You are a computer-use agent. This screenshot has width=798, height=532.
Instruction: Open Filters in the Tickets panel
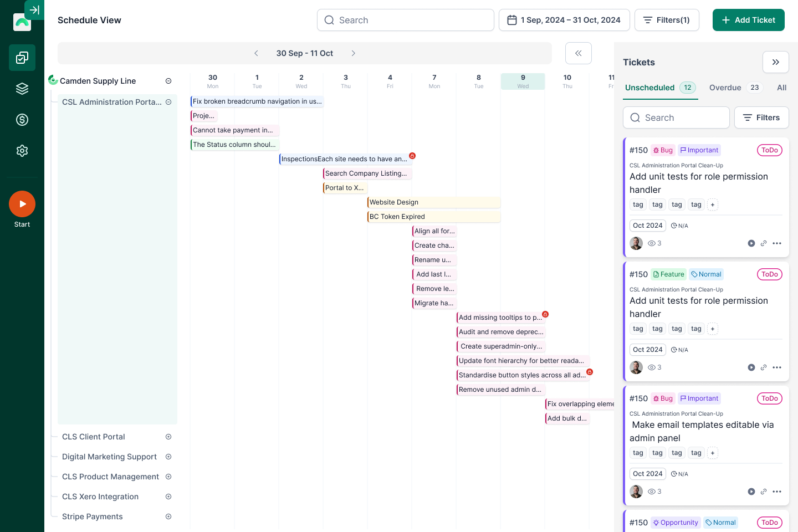pyautogui.click(x=761, y=117)
